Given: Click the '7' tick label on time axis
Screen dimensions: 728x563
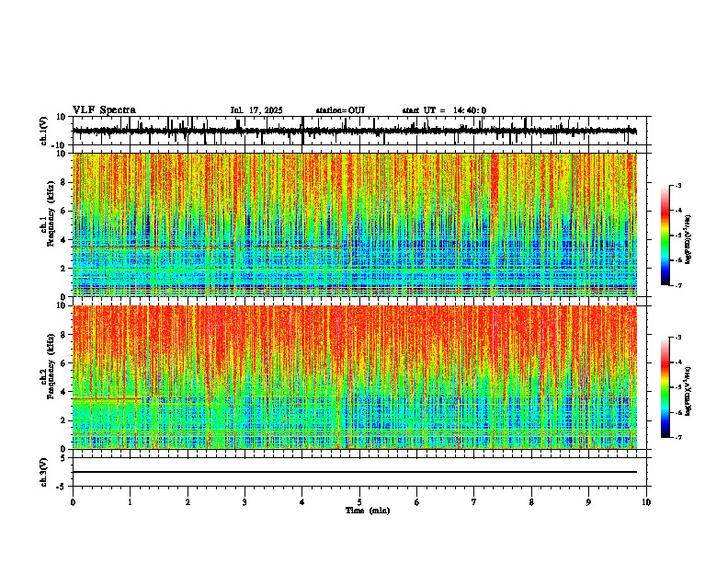Looking at the screenshot, I should point(474,502).
